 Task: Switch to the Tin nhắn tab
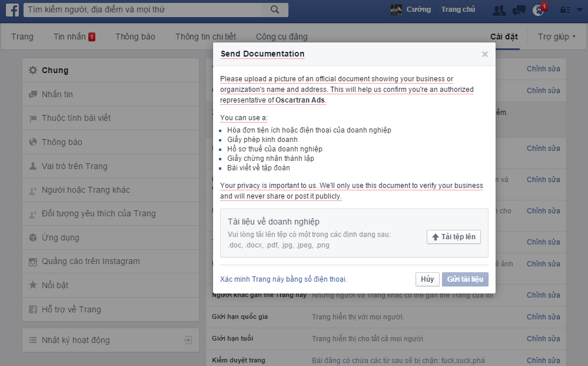tap(70, 37)
